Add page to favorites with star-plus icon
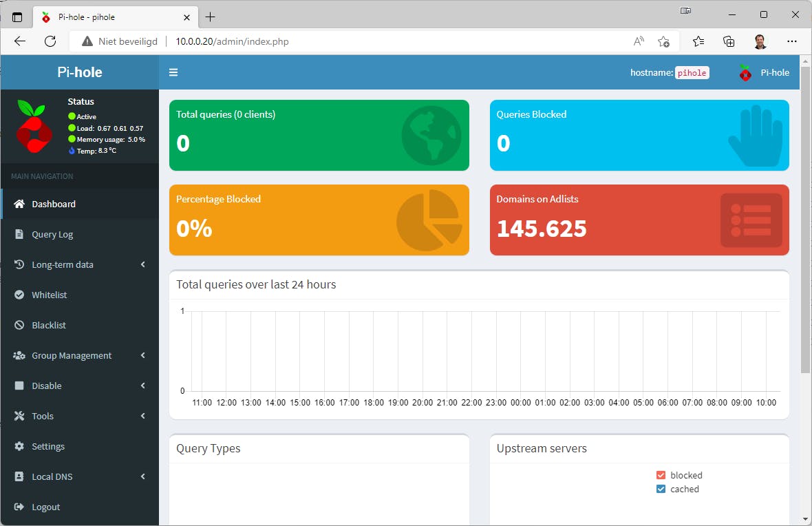 point(663,41)
